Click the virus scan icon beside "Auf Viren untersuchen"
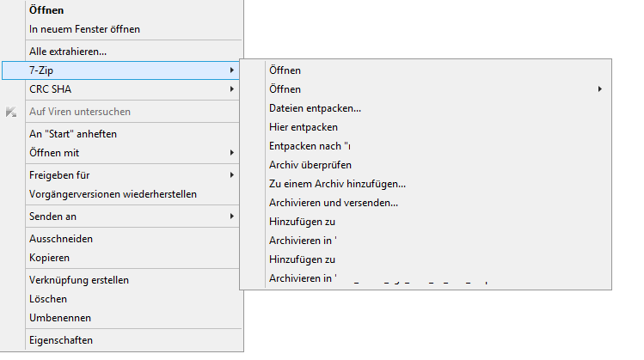This screenshot has width=644, height=360. 10,112
